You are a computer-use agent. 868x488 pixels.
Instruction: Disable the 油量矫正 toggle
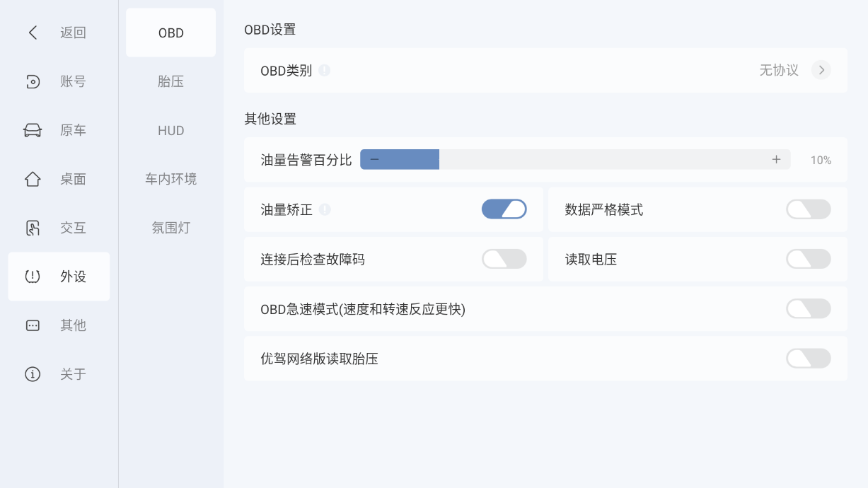pos(504,209)
